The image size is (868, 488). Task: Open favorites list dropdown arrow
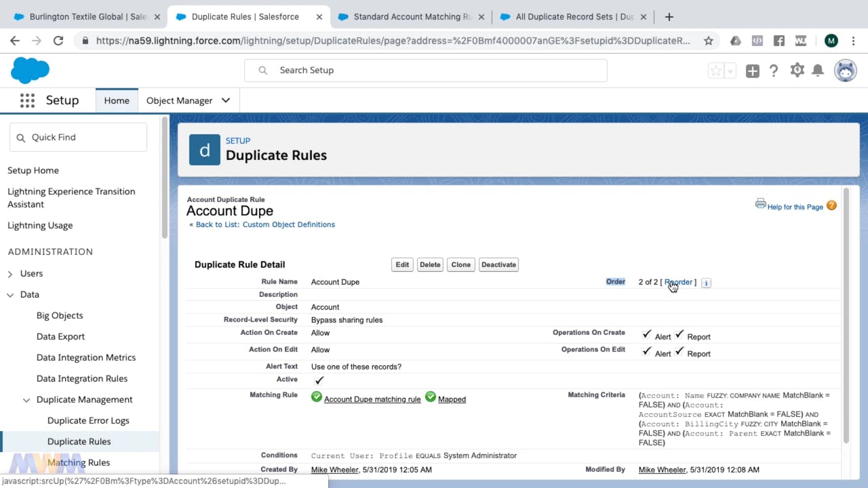[x=730, y=70]
